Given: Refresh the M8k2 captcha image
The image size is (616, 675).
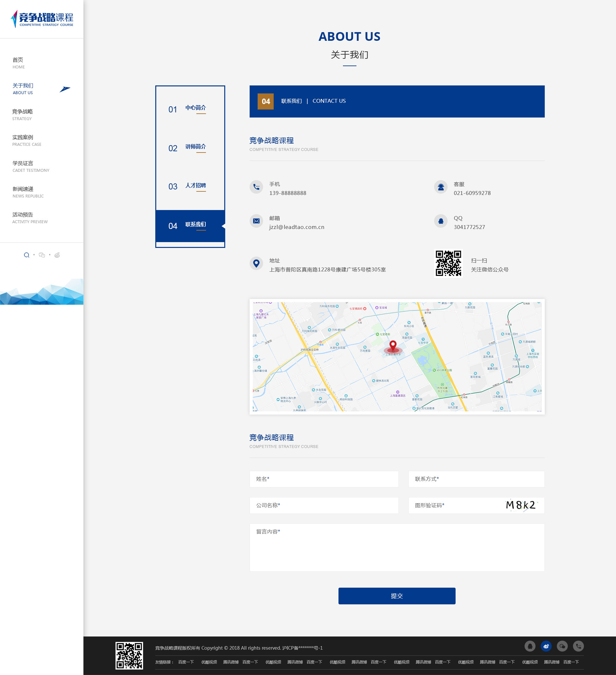Looking at the screenshot, I should (521, 505).
